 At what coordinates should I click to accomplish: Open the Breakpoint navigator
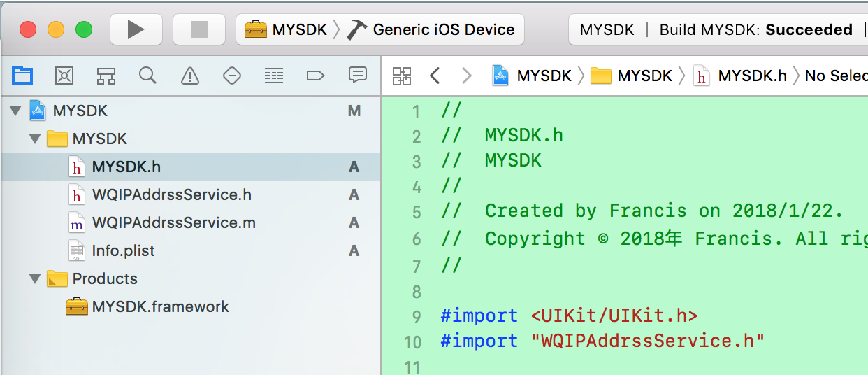point(316,75)
